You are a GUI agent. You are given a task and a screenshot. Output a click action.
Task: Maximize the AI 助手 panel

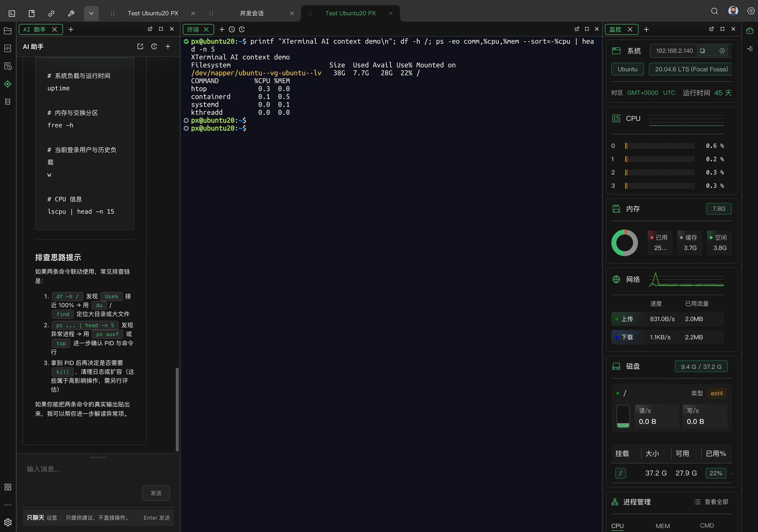tap(161, 29)
